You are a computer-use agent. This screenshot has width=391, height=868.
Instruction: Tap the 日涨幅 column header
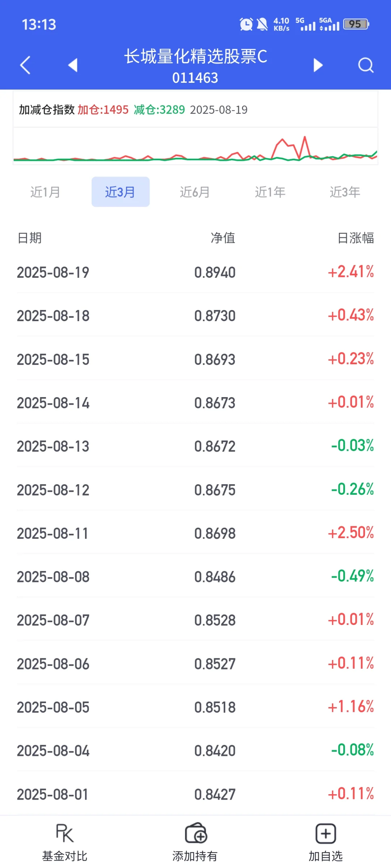(356, 238)
